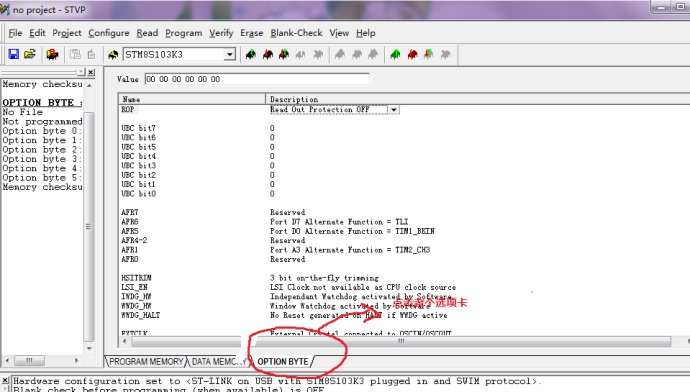Click the first green butterfly toolbar icon

[x=251, y=54]
